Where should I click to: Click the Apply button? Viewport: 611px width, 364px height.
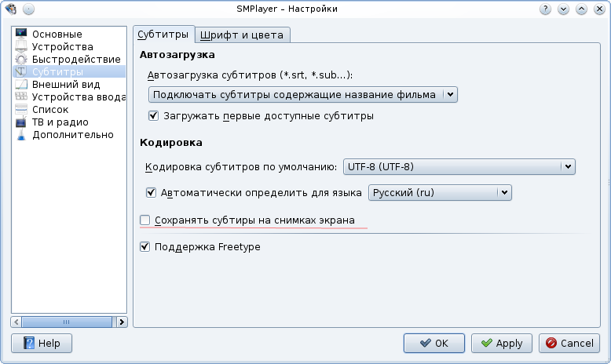(502, 343)
